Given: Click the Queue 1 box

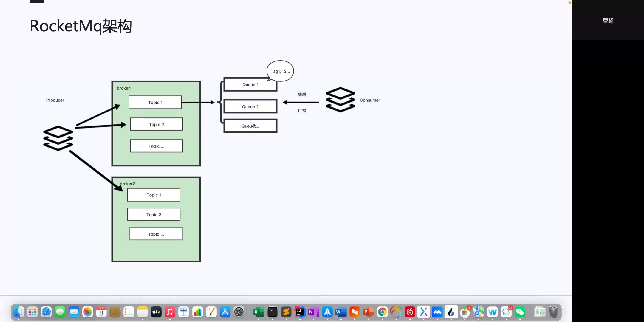Looking at the screenshot, I should 250,84.
